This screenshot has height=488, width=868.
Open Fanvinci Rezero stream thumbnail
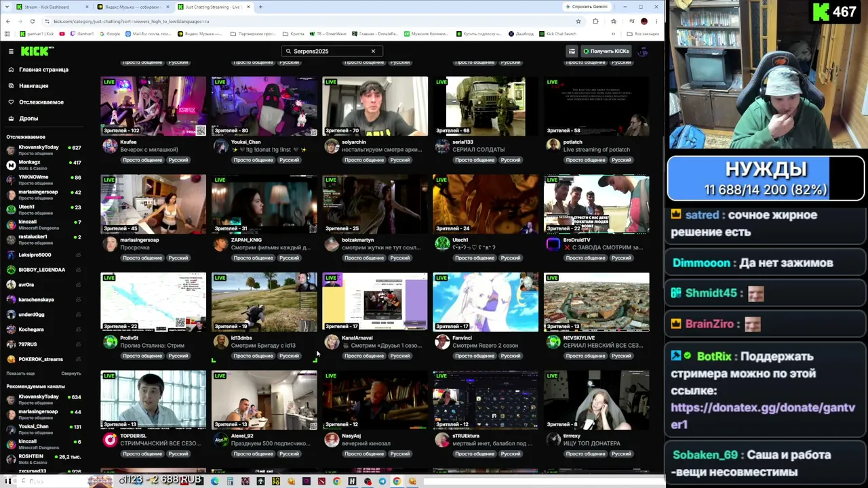coord(486,302)
